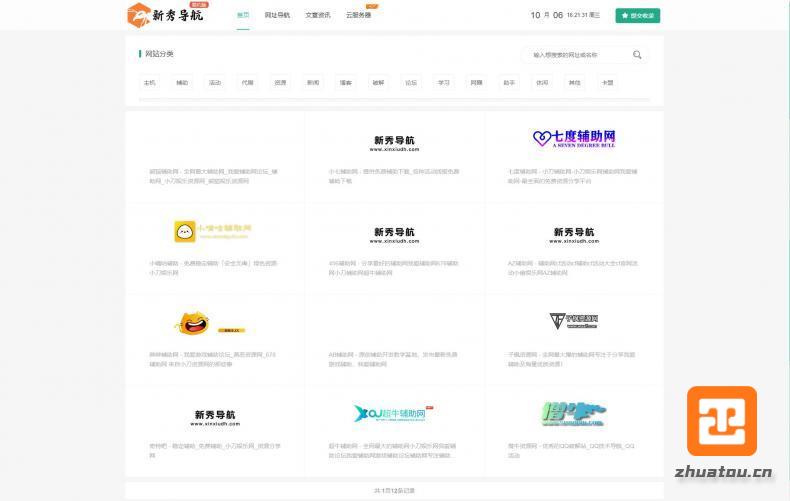This screenshot has width=790, height=501.
Task: Open the laughing orange cat logo card
Action: [x=210, y=324]
